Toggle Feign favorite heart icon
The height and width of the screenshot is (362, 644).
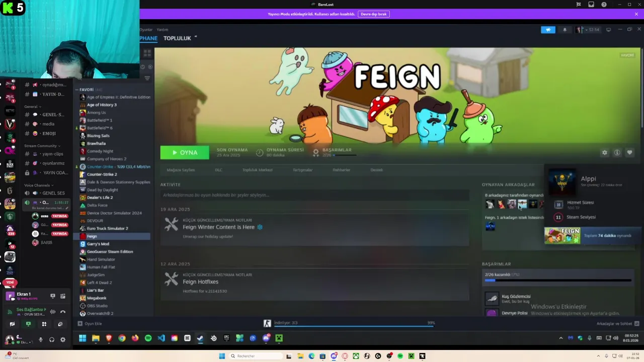point(629,152)
